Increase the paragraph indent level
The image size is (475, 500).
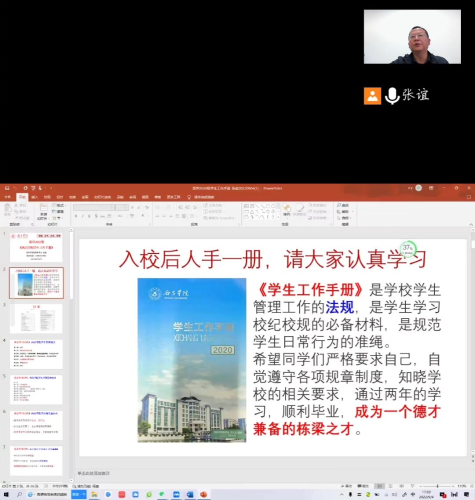[187, 207]
